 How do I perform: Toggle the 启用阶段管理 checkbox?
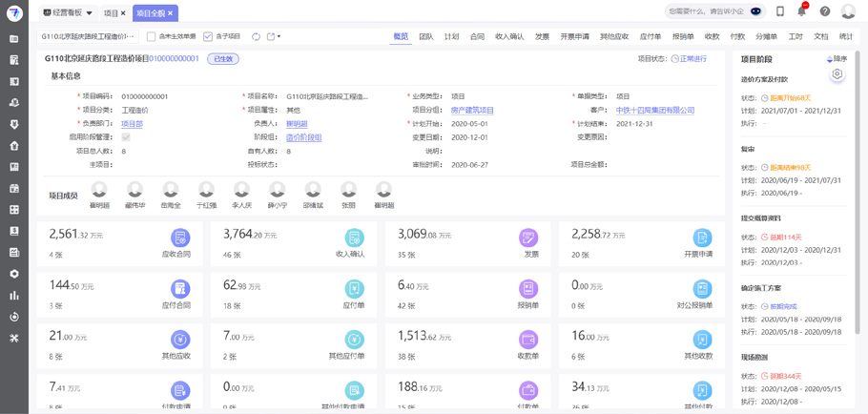click(x=125, y=137)
